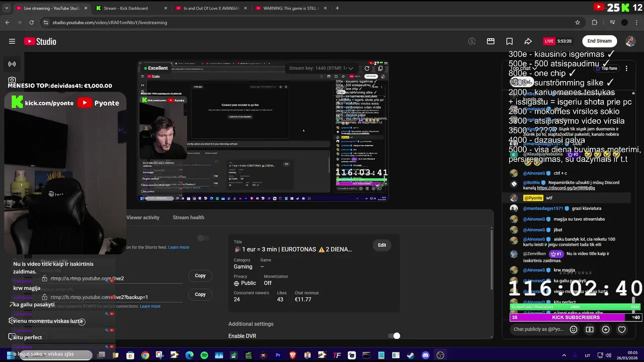Open Discord from the taskbar

pyautogui.click(x=426, y=355)
